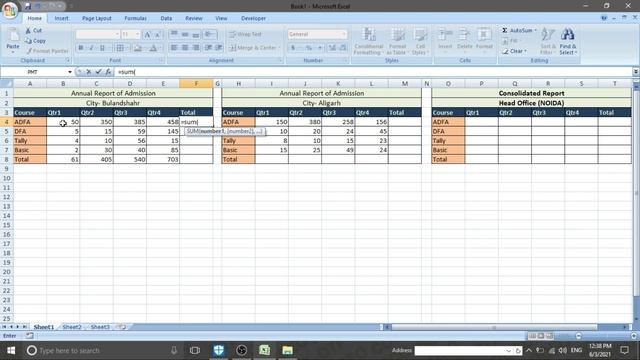Click the Cut scissors icon
640x360 pixels.
28,31
